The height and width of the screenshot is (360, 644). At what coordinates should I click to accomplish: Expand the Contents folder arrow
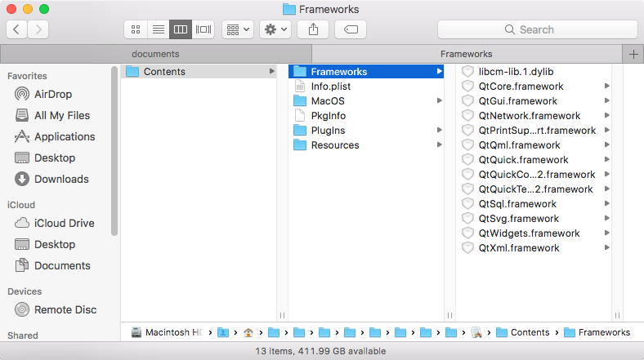[x=271, y=71]
